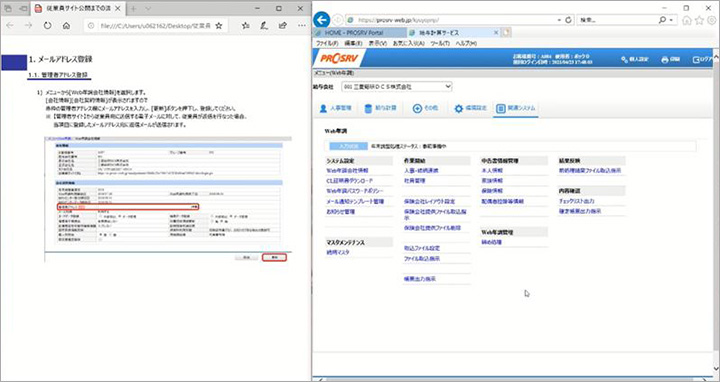
Task: Switch to HOME - PROSRV Portal tab
Action: point(360,33)
